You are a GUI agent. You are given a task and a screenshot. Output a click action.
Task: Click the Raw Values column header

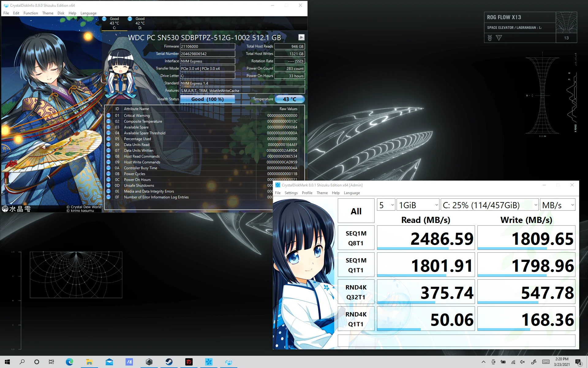click(288, 109)
